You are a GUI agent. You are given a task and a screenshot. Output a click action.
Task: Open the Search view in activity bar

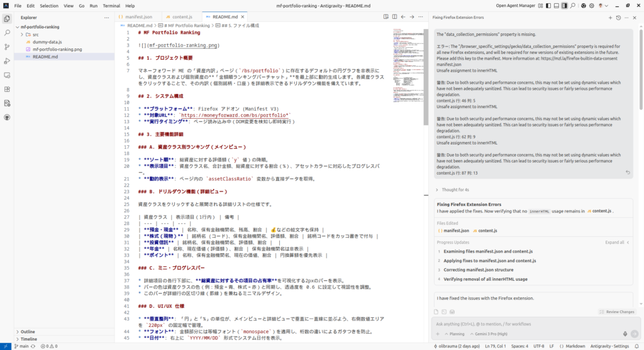pos(7,33)
